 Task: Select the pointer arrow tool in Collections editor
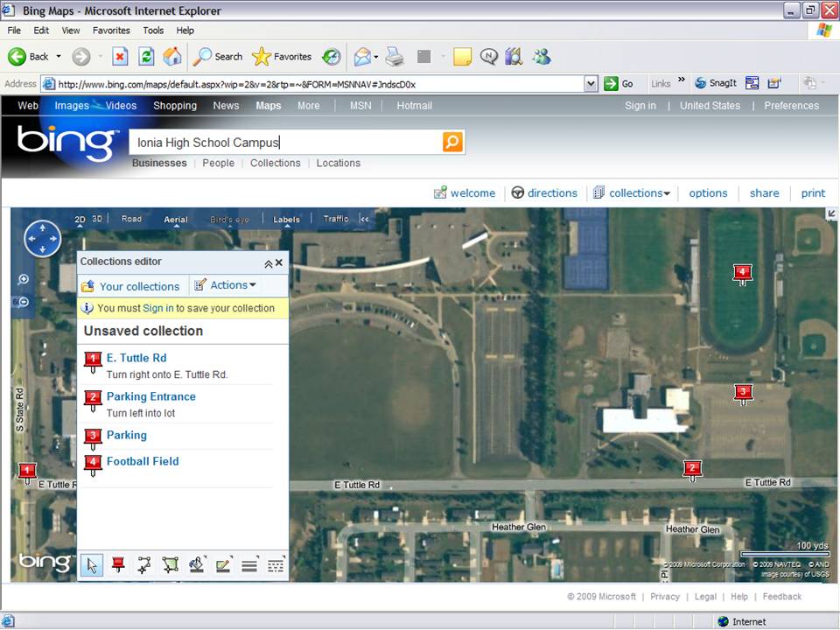click(x=92, y=565)
